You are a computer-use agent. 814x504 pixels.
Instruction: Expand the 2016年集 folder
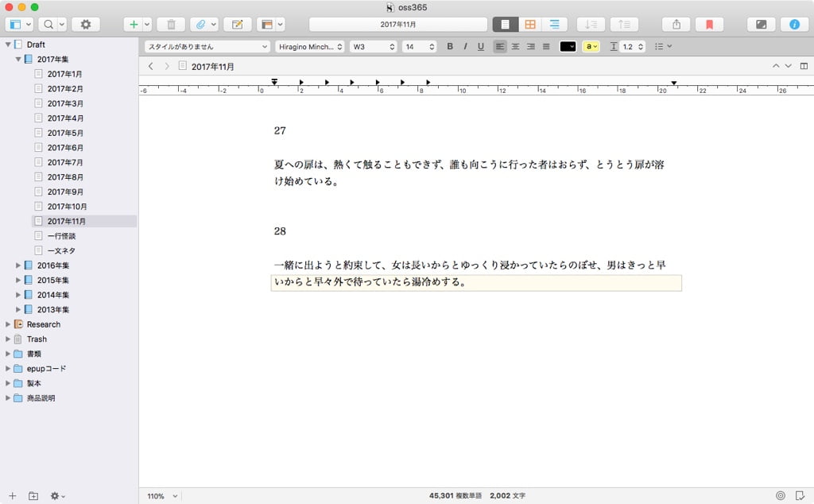coord(18,266)
